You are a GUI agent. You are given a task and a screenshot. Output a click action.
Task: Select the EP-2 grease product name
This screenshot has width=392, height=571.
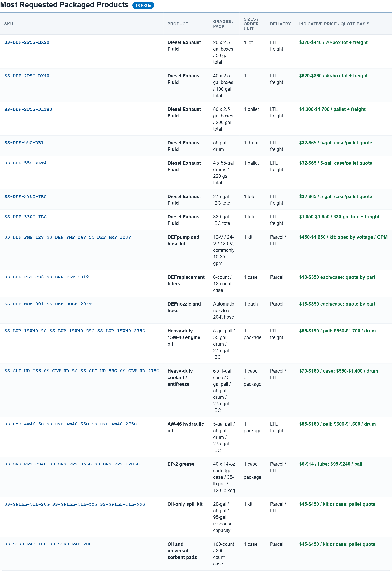(181, 464)
